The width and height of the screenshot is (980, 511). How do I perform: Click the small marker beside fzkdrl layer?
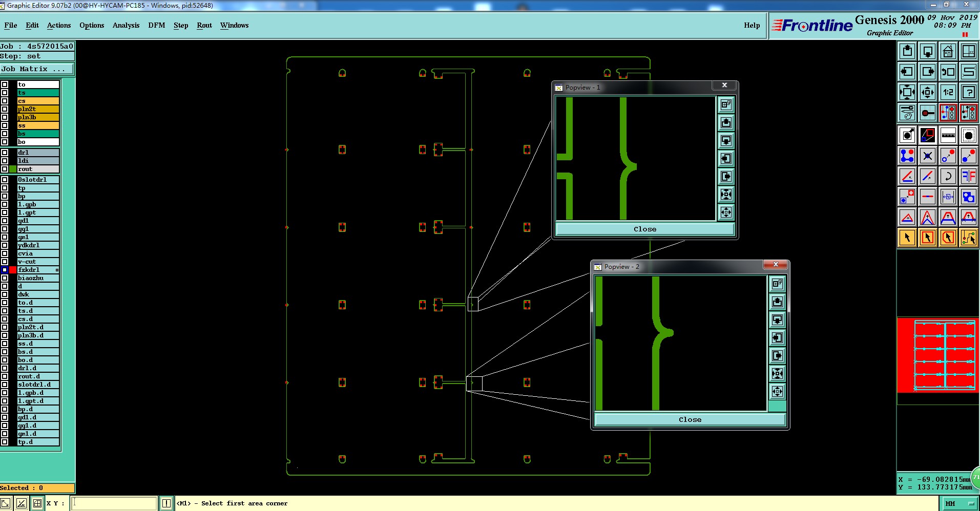coord(57,270)
